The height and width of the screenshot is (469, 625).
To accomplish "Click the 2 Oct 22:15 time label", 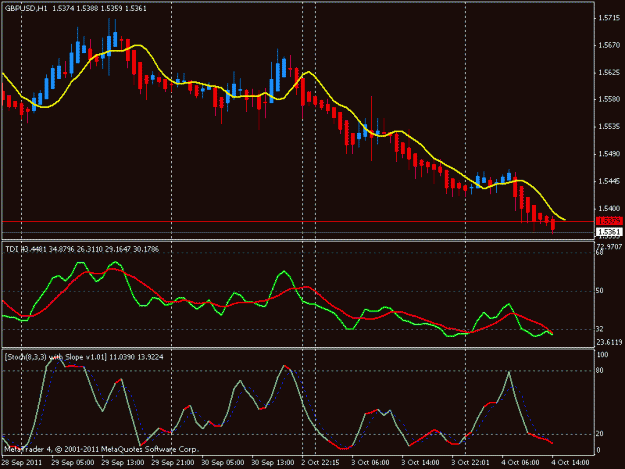I will [320, 463].
